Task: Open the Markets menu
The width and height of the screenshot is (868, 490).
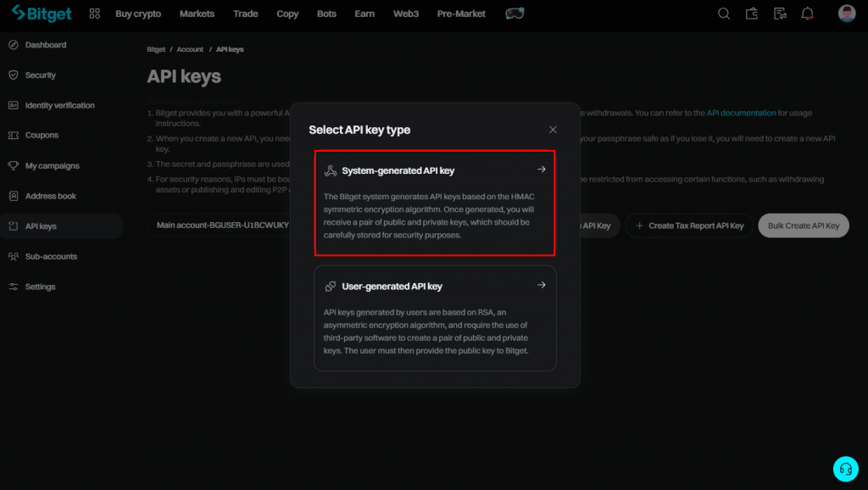Action: (x=197, y=14)
